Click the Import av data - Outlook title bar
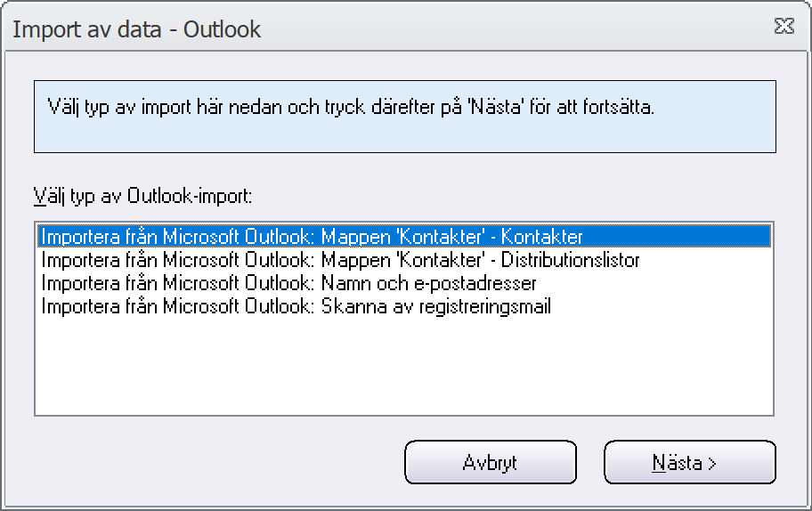812x511 pixels. pyautogui.click(x=388, y=28)
